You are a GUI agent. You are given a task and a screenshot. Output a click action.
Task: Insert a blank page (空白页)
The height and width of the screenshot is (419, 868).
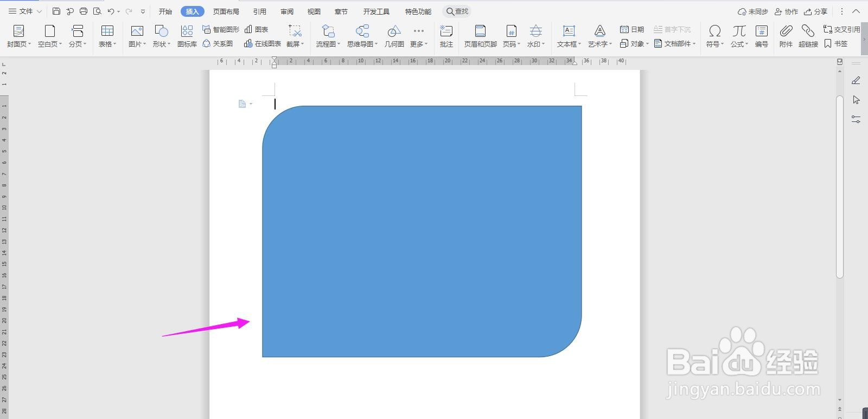(x=50, y=36)
